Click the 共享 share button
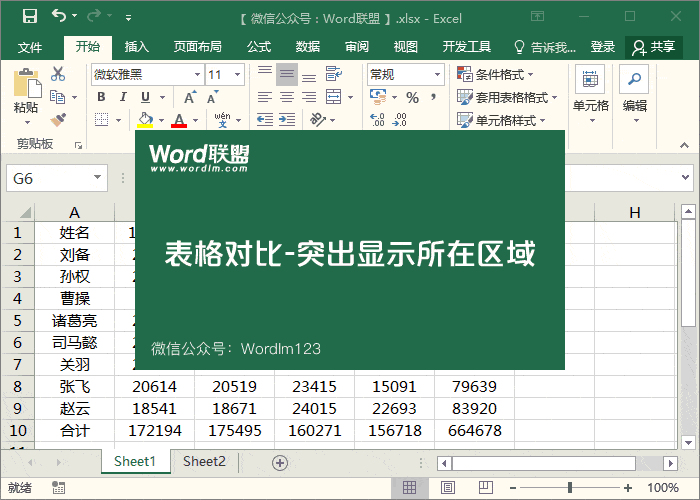700x500 pixels. [x=654, y=47]
